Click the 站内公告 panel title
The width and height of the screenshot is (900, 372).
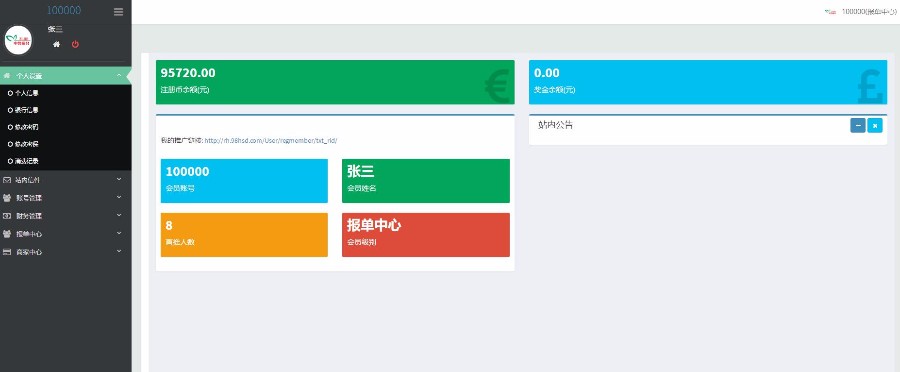pos(556,125)
